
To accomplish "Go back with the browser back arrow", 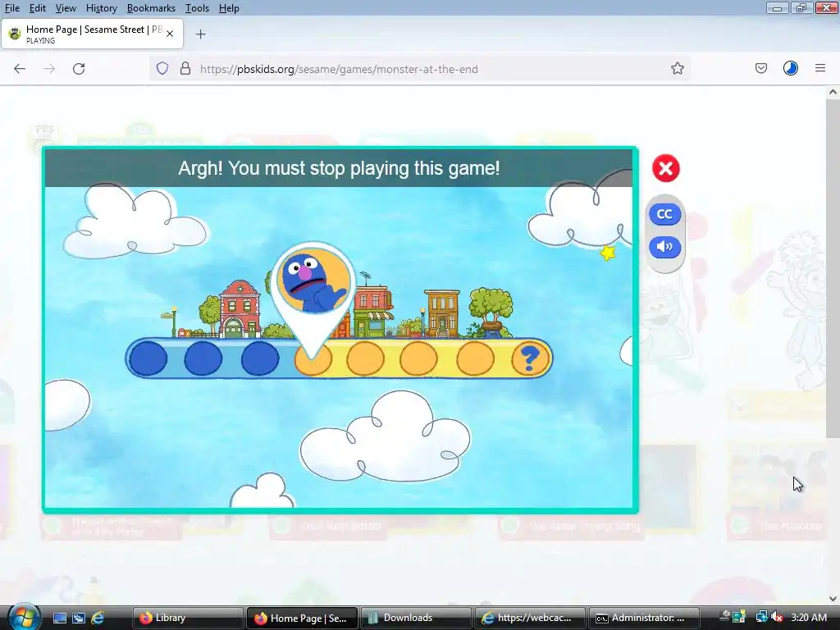I will click(20, 69).
